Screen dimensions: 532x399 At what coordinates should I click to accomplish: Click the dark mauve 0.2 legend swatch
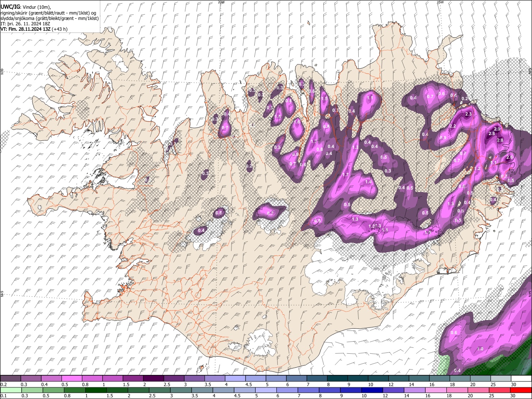pyautogui.click(x=10, y=379)
